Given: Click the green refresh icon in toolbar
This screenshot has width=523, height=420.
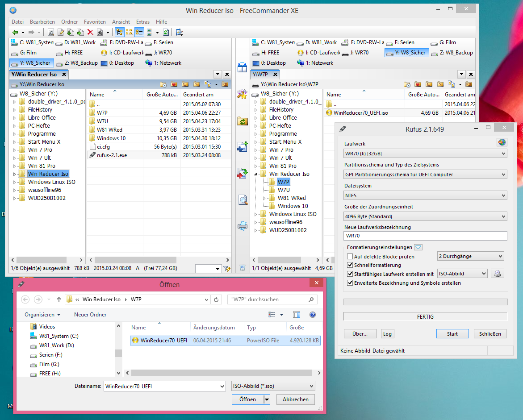Looking at the screenshot, I should pos(166,32).
